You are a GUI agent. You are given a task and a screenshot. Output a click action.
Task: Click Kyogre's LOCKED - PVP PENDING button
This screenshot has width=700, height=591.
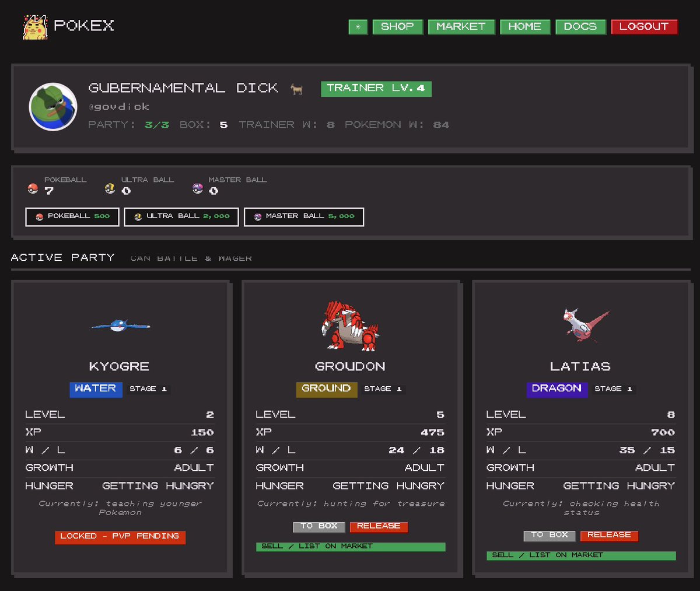coord(120,537)
